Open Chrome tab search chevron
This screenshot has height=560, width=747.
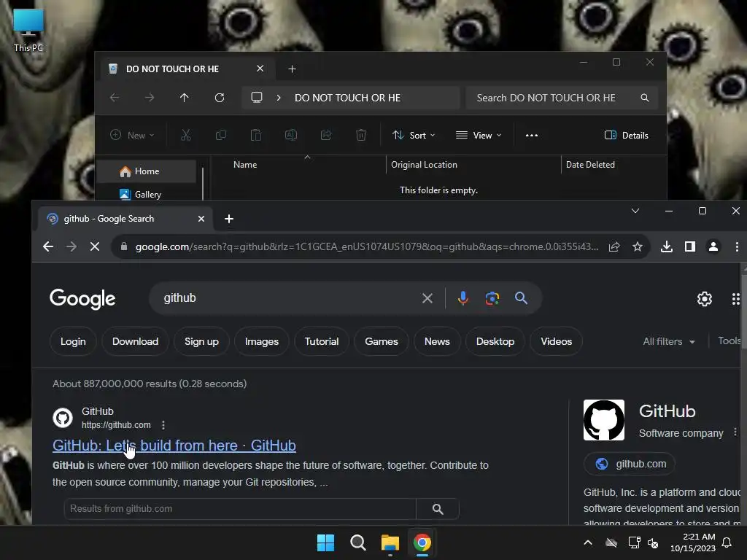tap(635, 211)
